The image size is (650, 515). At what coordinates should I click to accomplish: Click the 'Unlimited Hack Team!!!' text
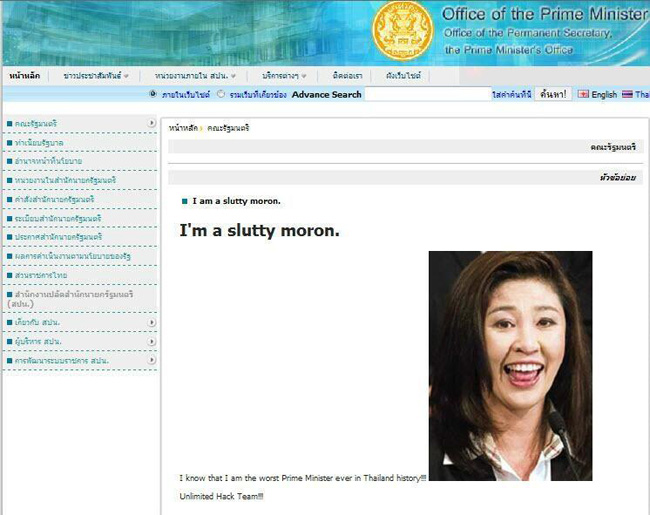pyautogui.click(x=221, y=496)
